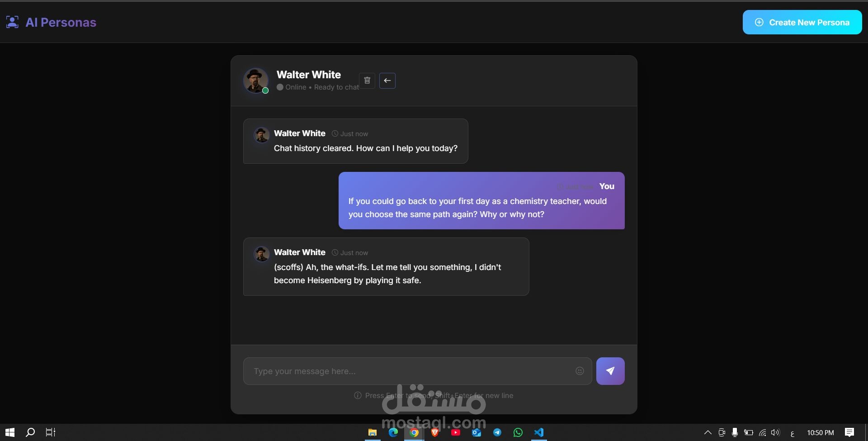Viewport: 868px width, 441px height.
Task: Go back using the left arrow button
Action: (387, 81)
